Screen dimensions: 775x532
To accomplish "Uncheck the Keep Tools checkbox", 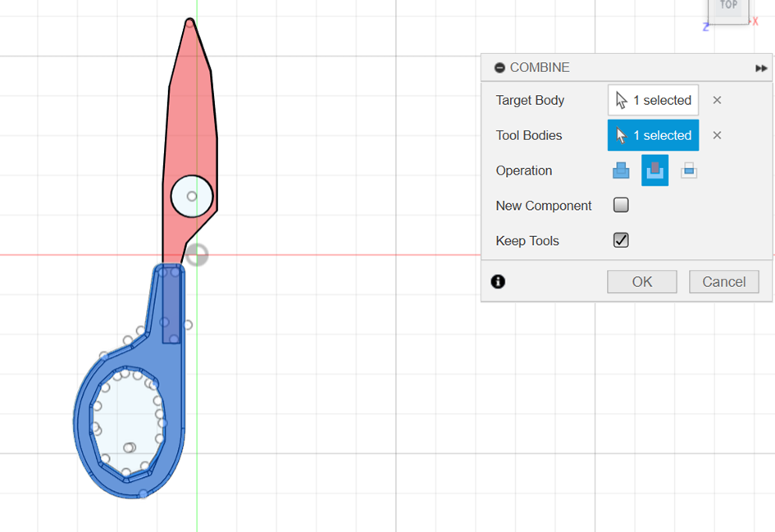I will tap(621, 240).
